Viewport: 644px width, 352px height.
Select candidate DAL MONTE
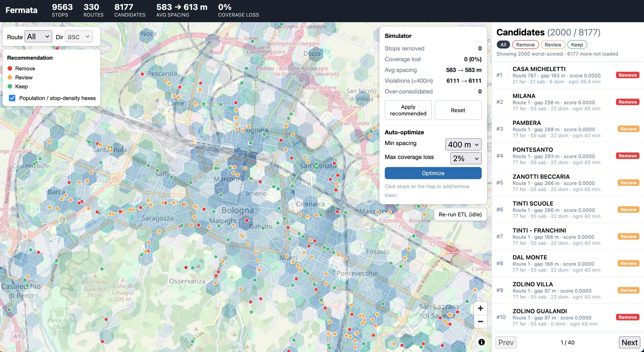click(x=568, y=264)
